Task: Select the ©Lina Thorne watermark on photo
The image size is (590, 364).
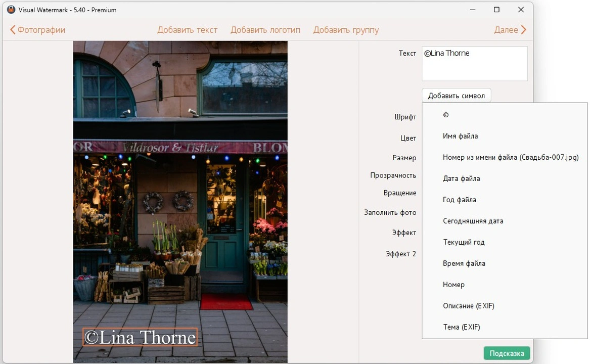Action: pyautogui.click(x=140, y=337)
